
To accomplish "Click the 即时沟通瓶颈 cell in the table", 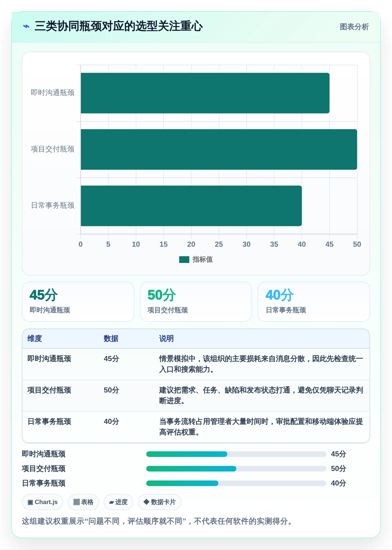I will [49, 359].
